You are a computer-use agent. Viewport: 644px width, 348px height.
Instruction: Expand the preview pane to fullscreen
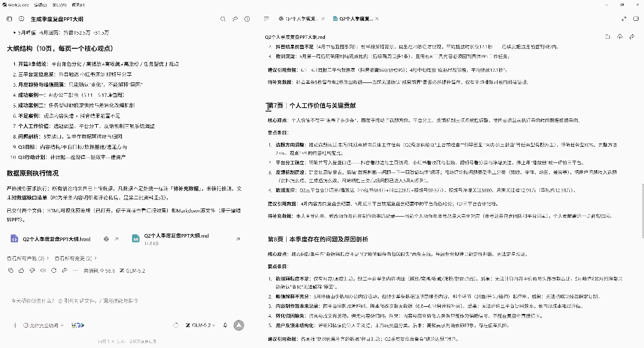tap(624, 19)
